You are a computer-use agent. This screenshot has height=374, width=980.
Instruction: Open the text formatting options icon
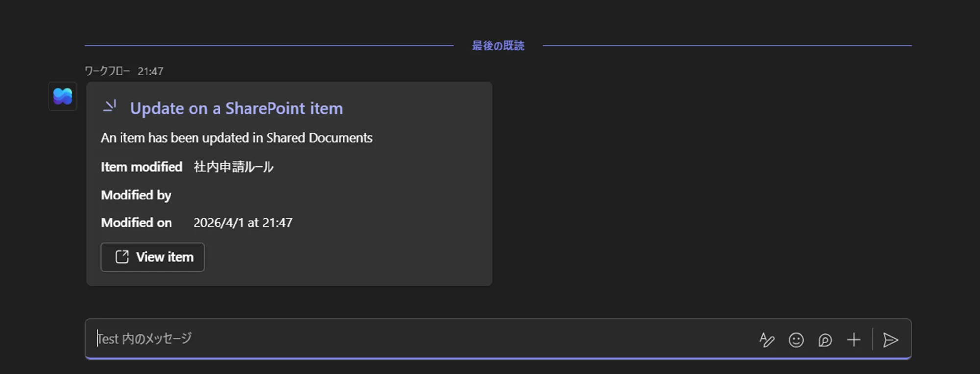tap(767, 340)
